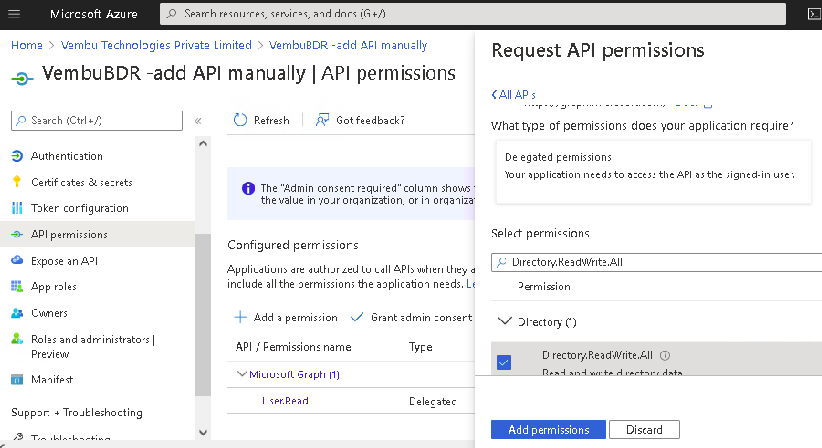Click the Refresh circular arrow icon

[x=240, y=120]
